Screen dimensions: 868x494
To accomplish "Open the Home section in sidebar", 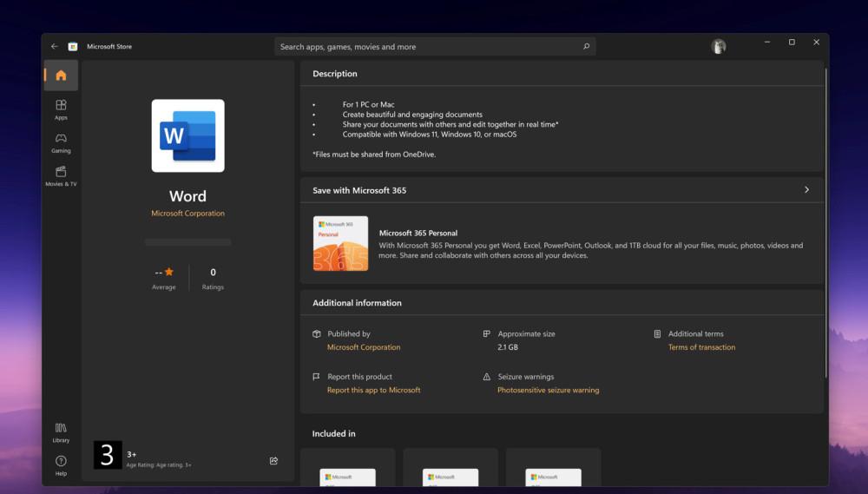I will coord(61,76).
